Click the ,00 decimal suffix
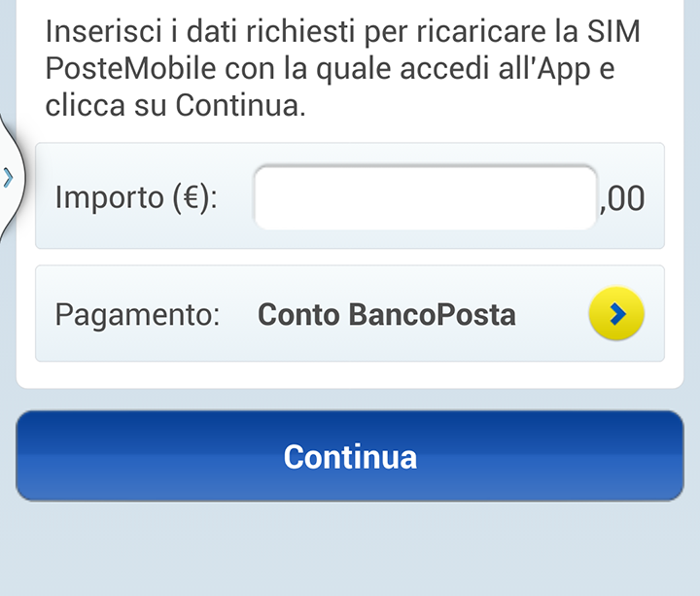The width and height of the screenshot is (700, 596). 622,198
